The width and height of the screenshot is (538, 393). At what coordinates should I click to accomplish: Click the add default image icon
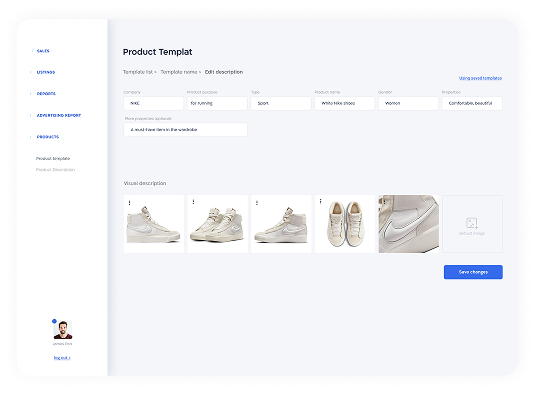472,223
